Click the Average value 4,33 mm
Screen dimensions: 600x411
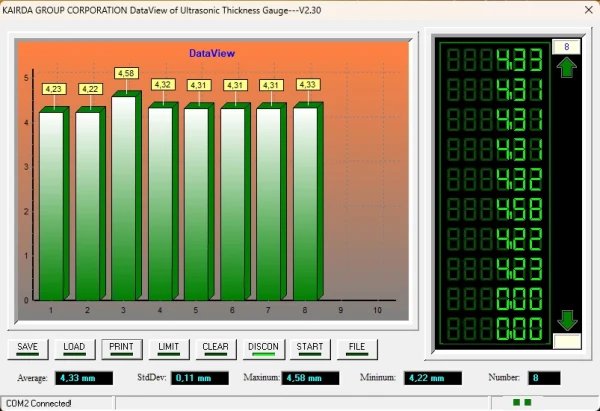84,378
